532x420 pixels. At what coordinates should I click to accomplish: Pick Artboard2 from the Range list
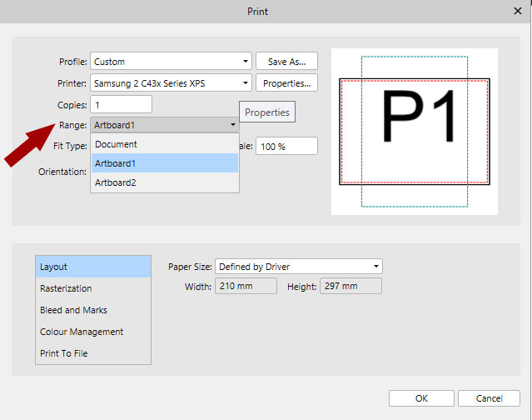click(x=165, y=182)
